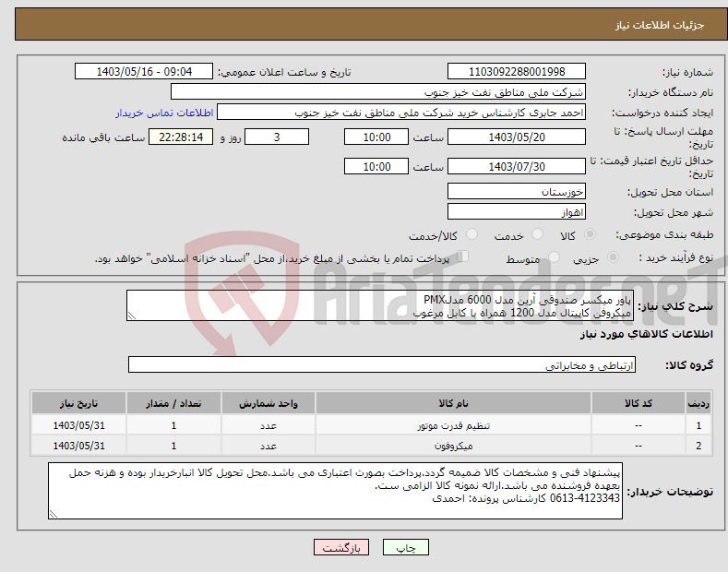This screenshot has height=572, width=728.
Task: Toggle the اسناد خزانه اسلامی payment checkbox
Action: click(x=463, y=256)
